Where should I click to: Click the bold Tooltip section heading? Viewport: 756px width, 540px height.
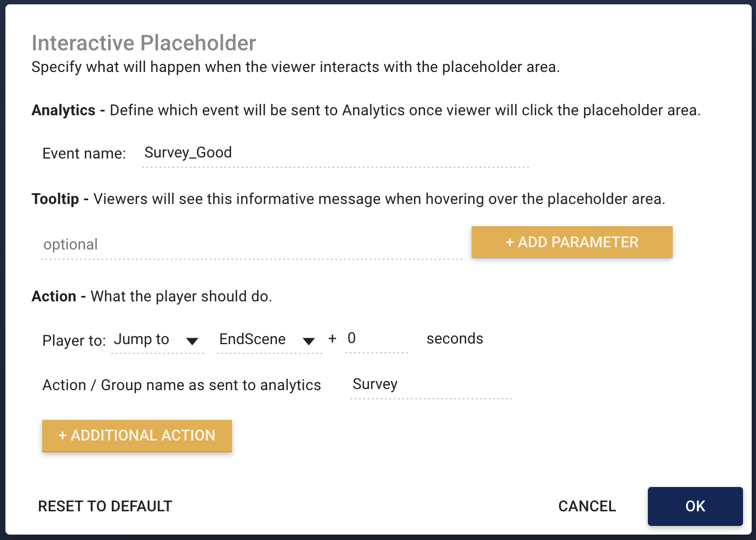pyautogui.click(x=55, y=199)
